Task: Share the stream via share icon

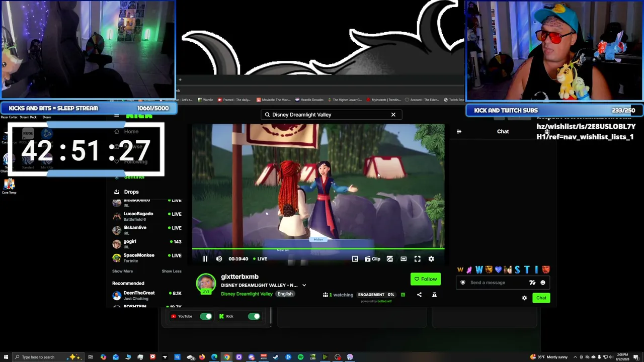Action: pyautogui.click(x=419, y=295)
